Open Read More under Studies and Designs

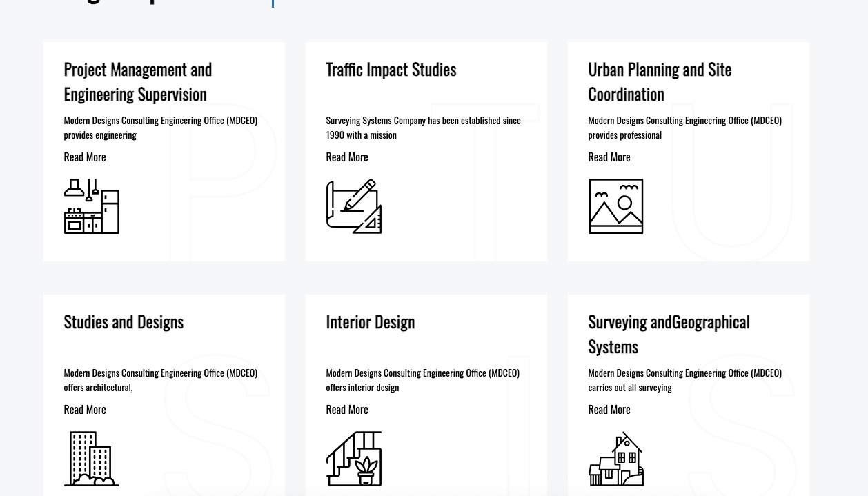pos(85,410)
